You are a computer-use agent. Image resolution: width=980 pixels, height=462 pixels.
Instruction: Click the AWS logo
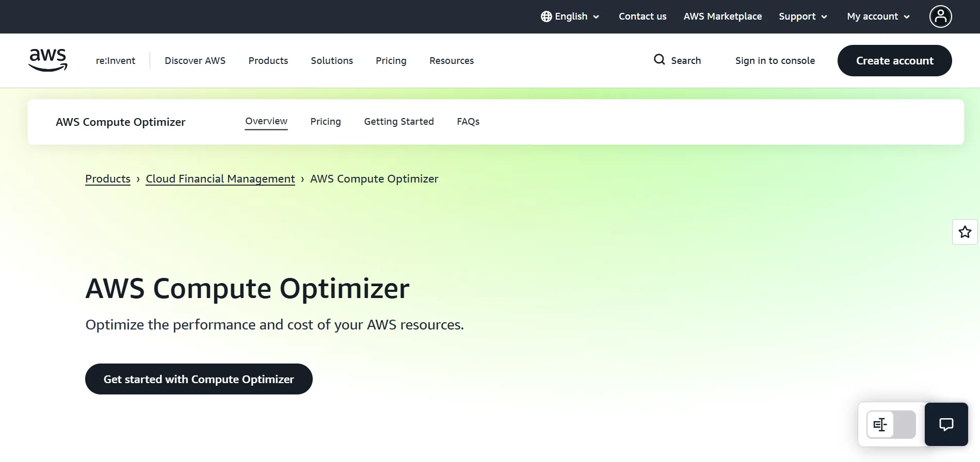pyautogui.click(x=48, y=60)
